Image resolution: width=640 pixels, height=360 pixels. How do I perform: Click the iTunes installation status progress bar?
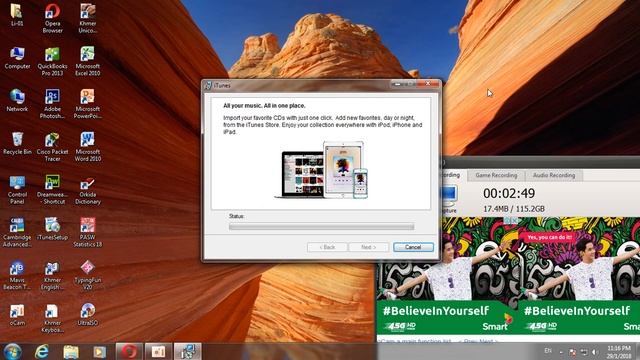coord(321,227)
